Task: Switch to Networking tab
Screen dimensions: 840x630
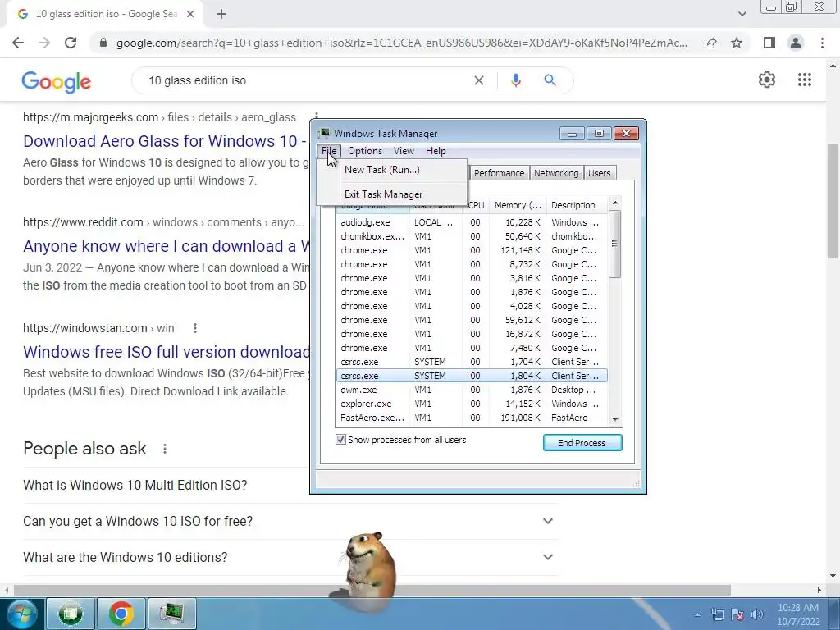Action: tap(556, 173)
